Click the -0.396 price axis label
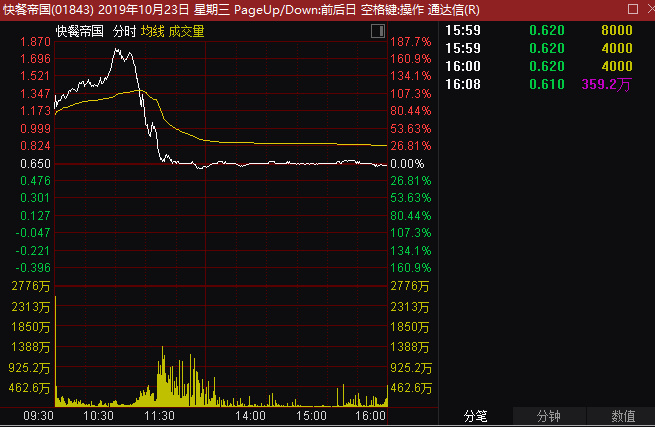This screenshot has width=655, height=427. click(x=33, y=268)
